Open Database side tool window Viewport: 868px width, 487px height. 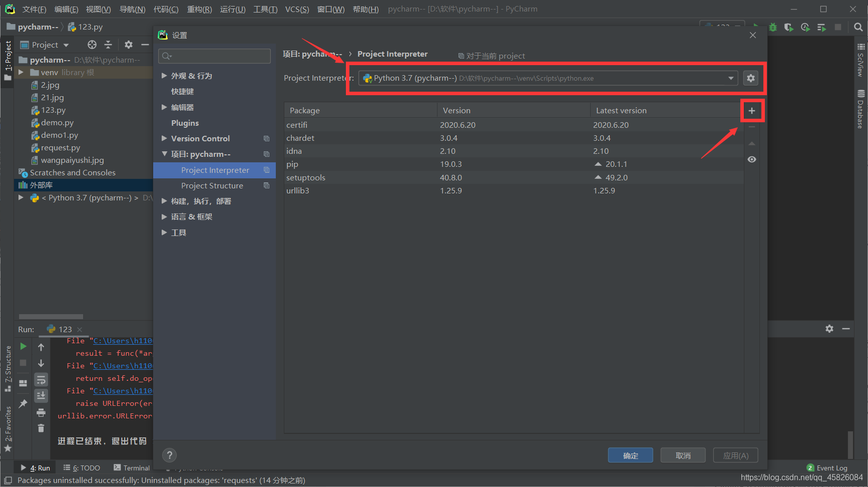click(861, 109)
